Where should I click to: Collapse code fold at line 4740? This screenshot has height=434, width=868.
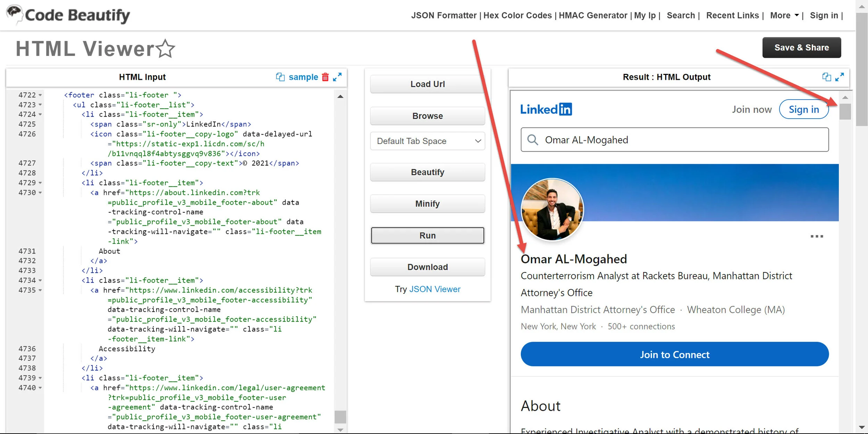(x=40, y=388)
